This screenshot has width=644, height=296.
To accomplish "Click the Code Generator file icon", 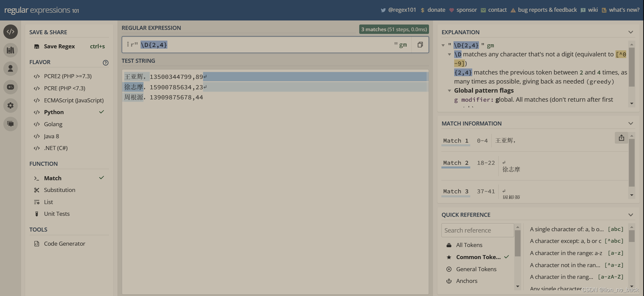I will 37,244.
